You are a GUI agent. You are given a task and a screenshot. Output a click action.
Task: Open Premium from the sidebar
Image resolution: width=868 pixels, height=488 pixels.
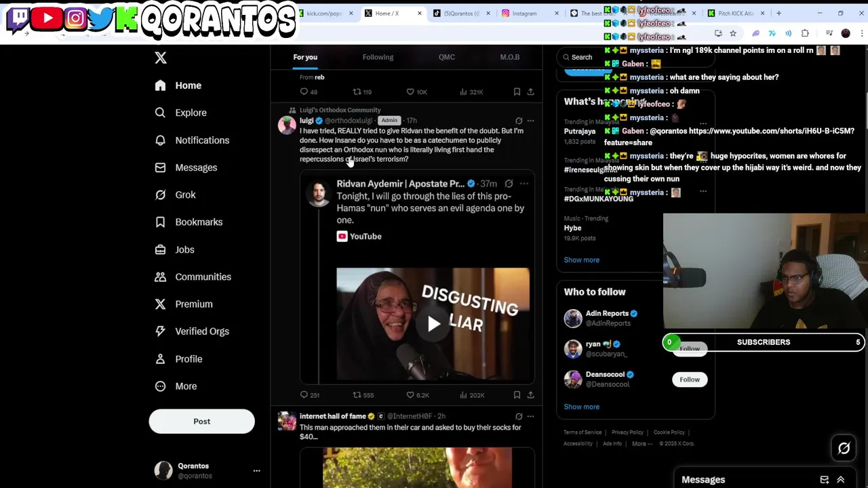(185, 304)
